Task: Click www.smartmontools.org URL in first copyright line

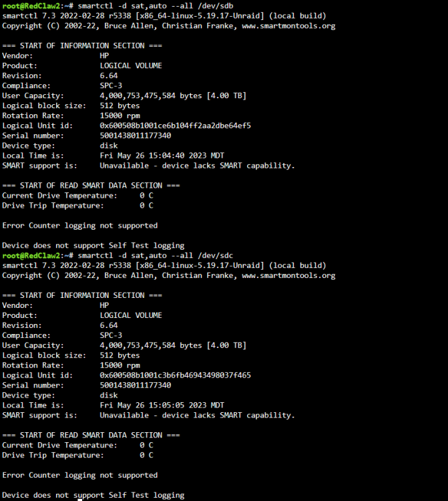Action: [x=288, y=26]
